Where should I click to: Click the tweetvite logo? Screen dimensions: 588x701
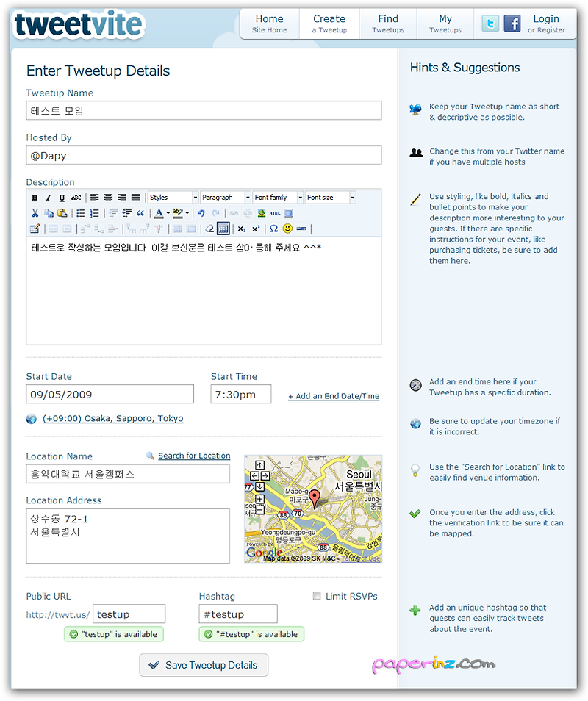tap(79, 24)
